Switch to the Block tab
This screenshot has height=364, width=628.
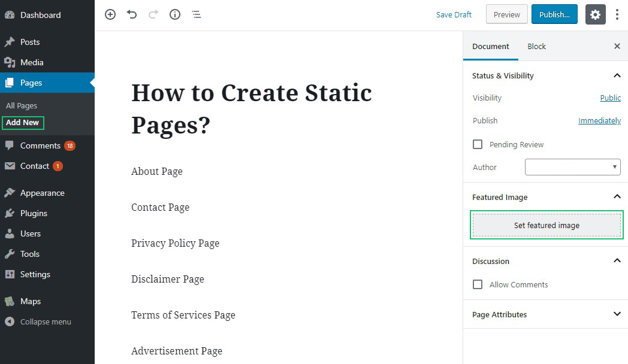click(x=537, y=47)
